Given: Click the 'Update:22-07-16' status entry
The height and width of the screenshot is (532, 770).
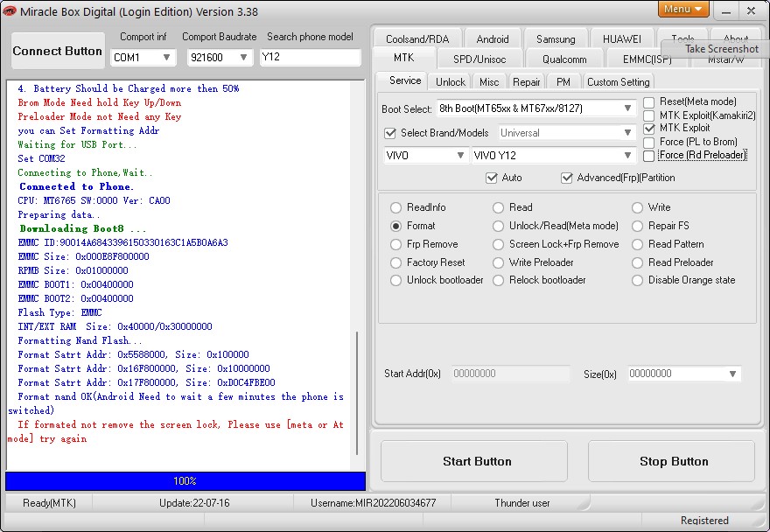Looking at the screenshot, I should point(194,503).
